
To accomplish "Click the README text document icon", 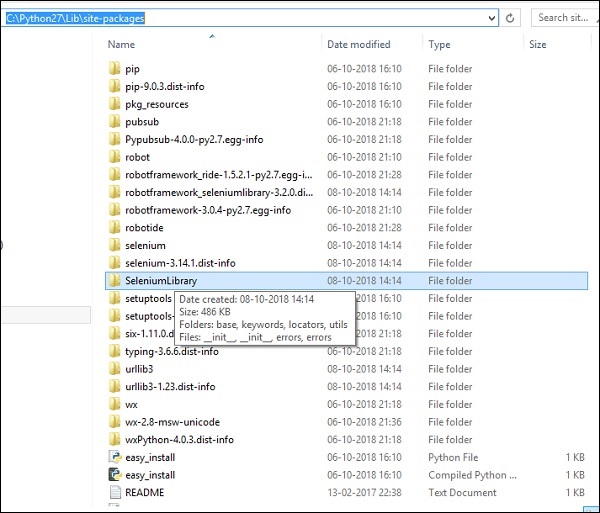I will click(115, 492).
